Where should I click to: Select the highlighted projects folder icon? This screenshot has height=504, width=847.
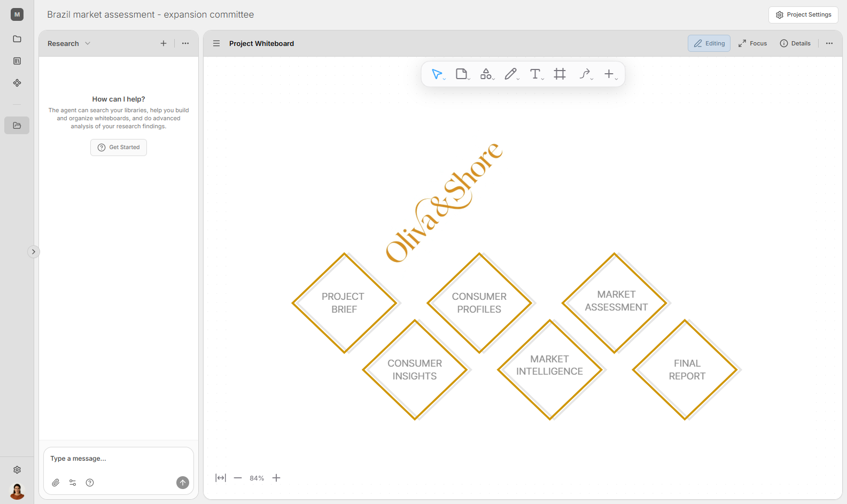click(17, 126)
